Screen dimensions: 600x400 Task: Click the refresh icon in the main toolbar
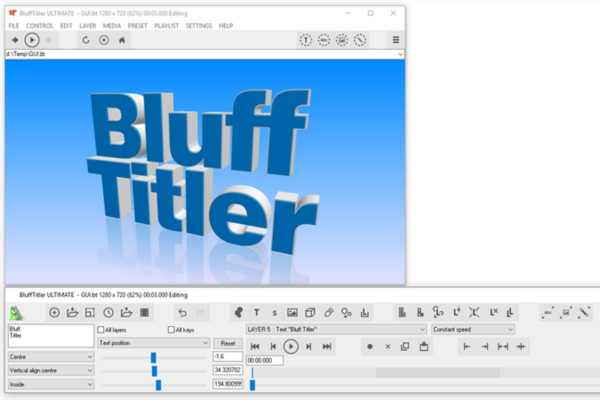point(86,40)
